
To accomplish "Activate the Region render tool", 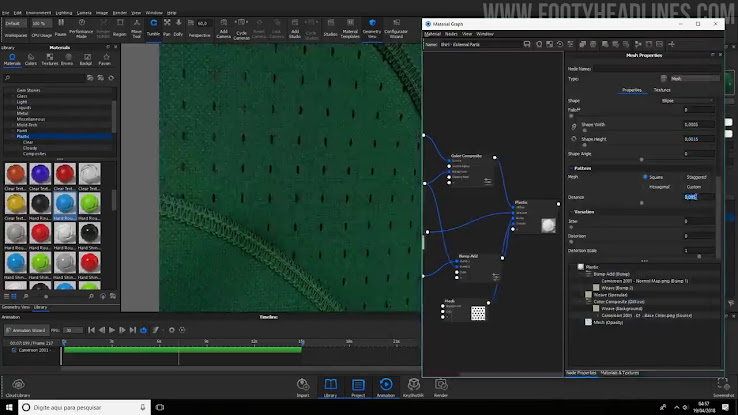I will click(120, 27).
